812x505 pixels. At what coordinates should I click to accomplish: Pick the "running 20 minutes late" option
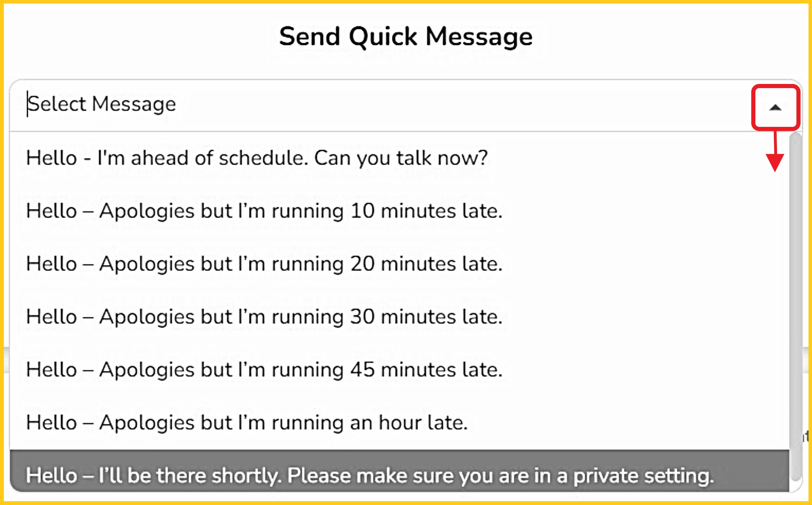click(264, 264)
